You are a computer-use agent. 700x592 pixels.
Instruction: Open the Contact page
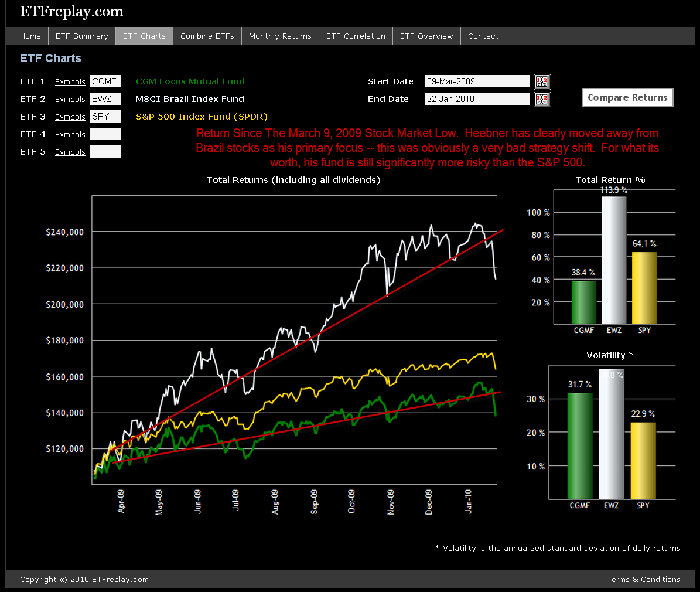point(483,36)
